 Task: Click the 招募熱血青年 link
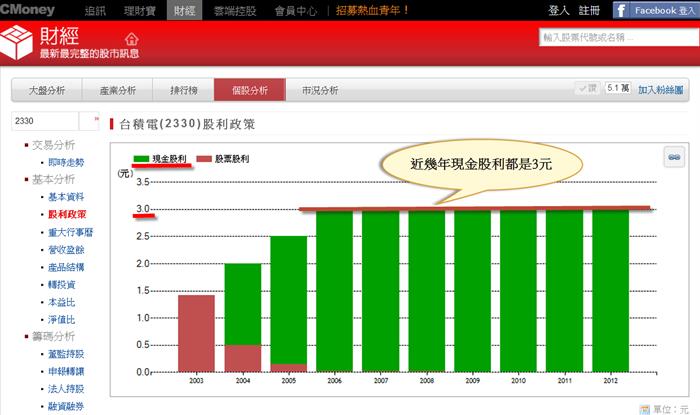click(x=372, y=10)
